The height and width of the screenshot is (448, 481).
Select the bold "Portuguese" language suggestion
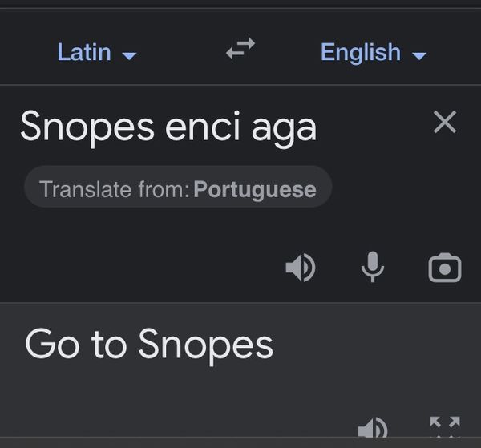[255, 189]
